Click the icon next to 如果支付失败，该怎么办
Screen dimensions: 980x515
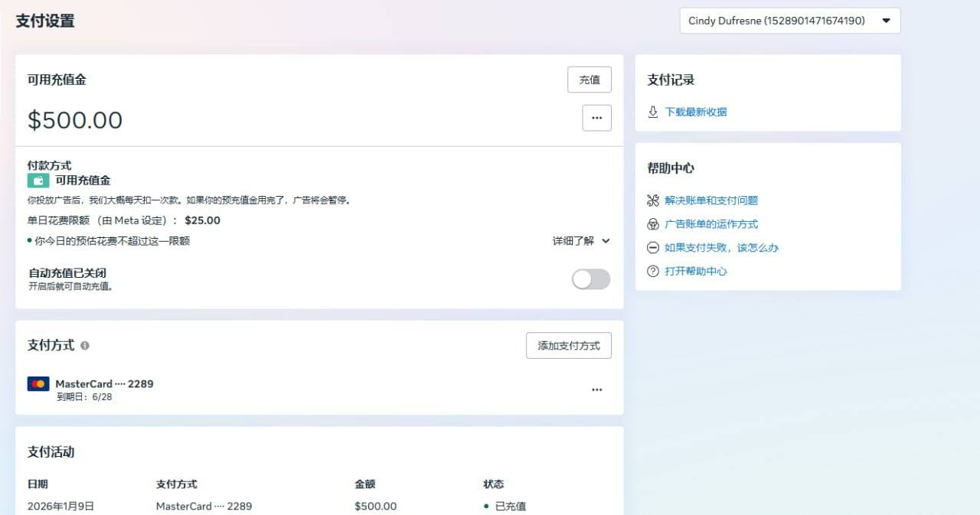tap(653, 248)
